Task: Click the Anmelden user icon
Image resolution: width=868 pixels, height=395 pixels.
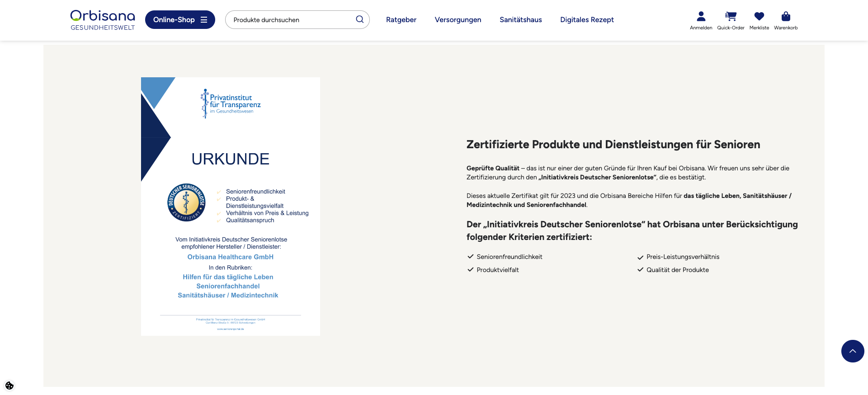Action: tap(701, 17)
